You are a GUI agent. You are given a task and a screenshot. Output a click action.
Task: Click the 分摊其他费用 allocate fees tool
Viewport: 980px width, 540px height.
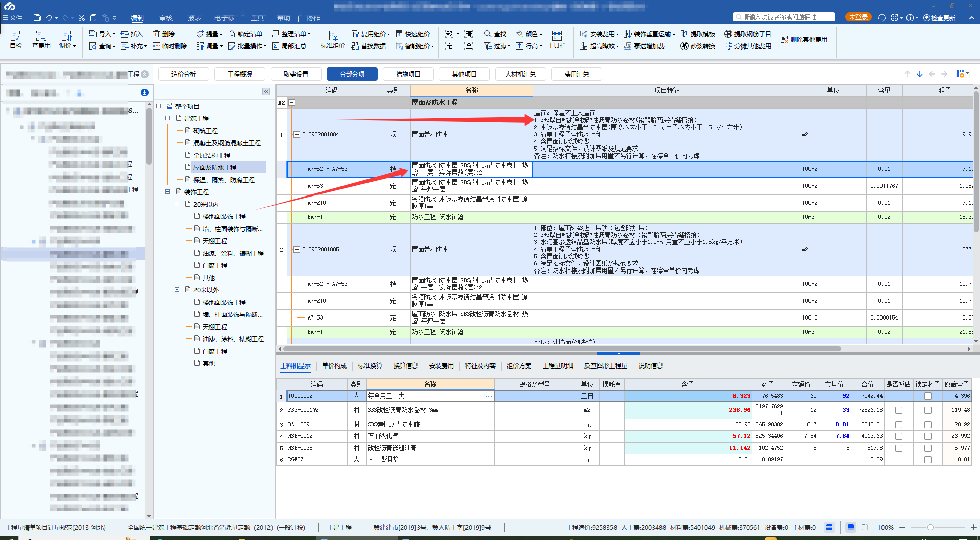point(748,46)
